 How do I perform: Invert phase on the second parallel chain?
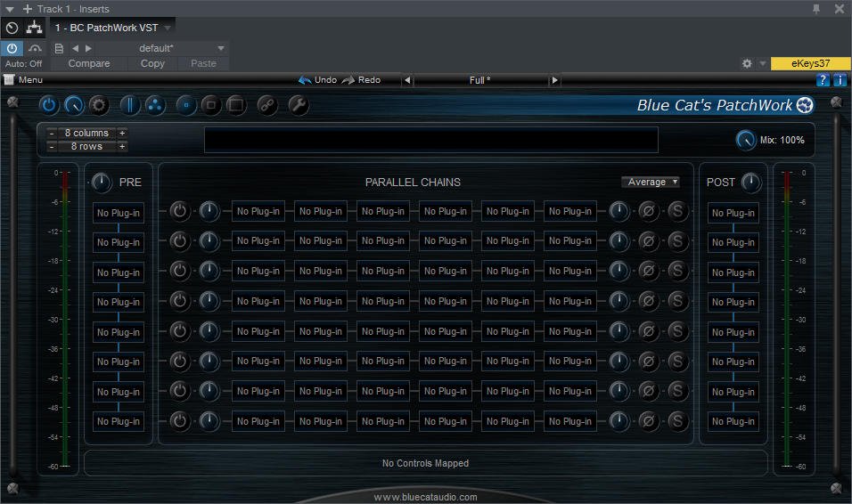pyautogui.click(x=649, y=241)
